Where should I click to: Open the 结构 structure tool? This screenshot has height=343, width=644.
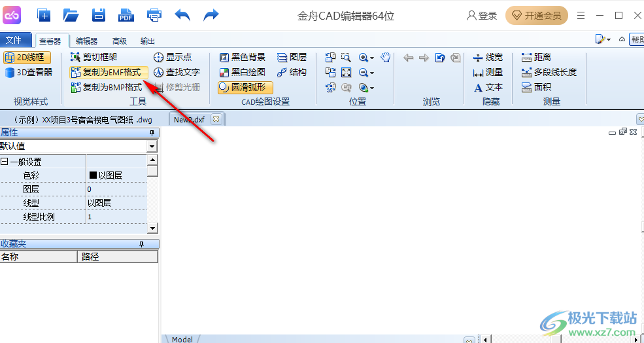click(x=292, y=73)
